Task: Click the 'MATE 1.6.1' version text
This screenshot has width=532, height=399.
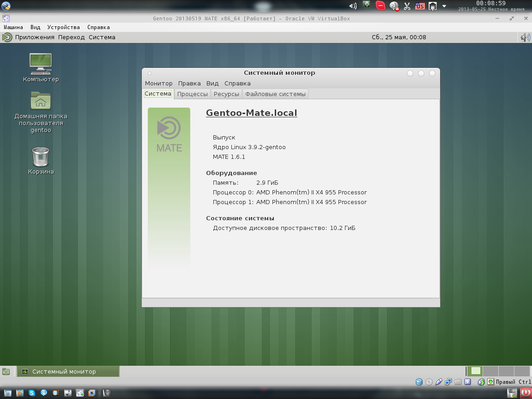Action: [229, 157]
